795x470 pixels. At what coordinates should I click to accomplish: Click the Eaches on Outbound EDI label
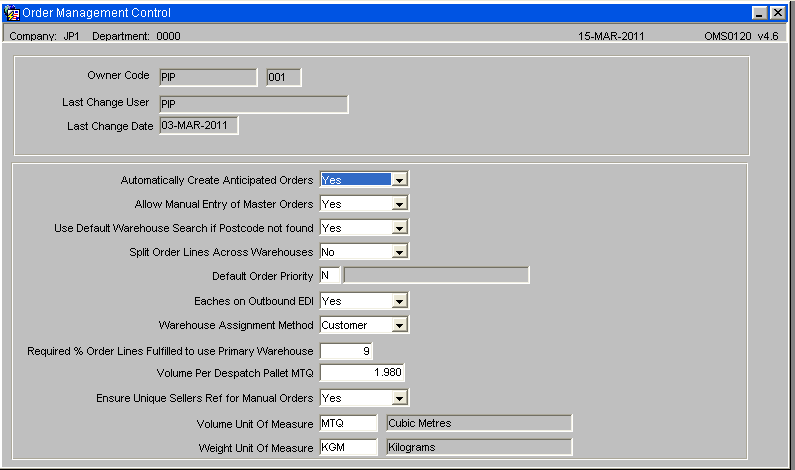[254, 301]
